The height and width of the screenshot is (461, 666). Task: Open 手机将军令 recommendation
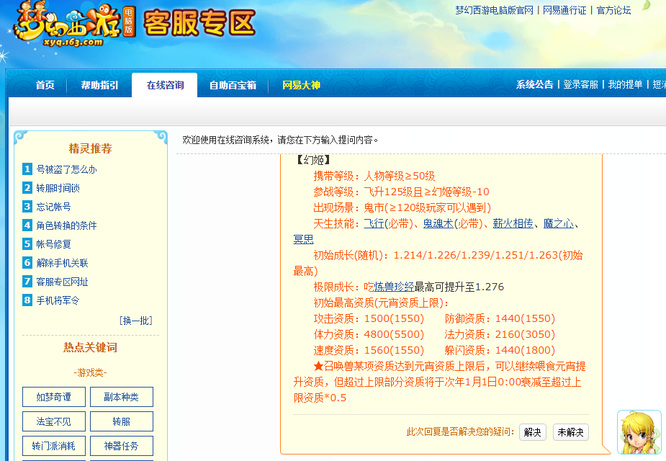(x=58, y=301)
